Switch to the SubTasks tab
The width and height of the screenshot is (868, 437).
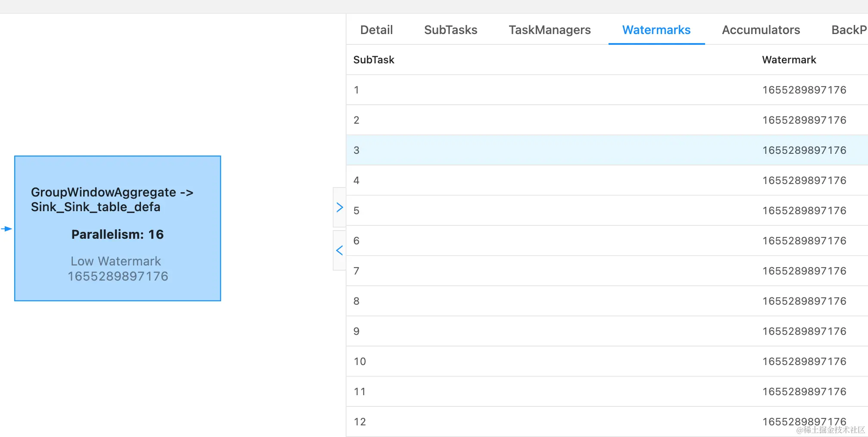pyautogui.click(x=450, y=30)
